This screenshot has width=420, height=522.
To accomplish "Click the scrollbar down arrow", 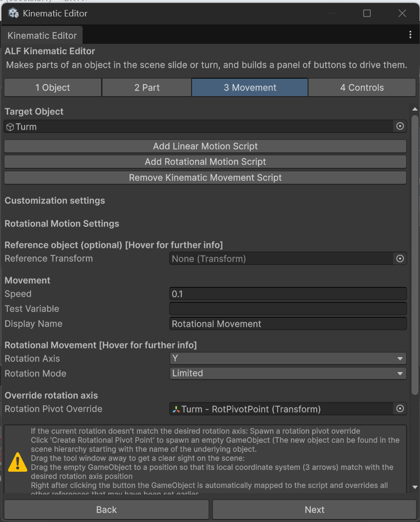I will (415, 487).
